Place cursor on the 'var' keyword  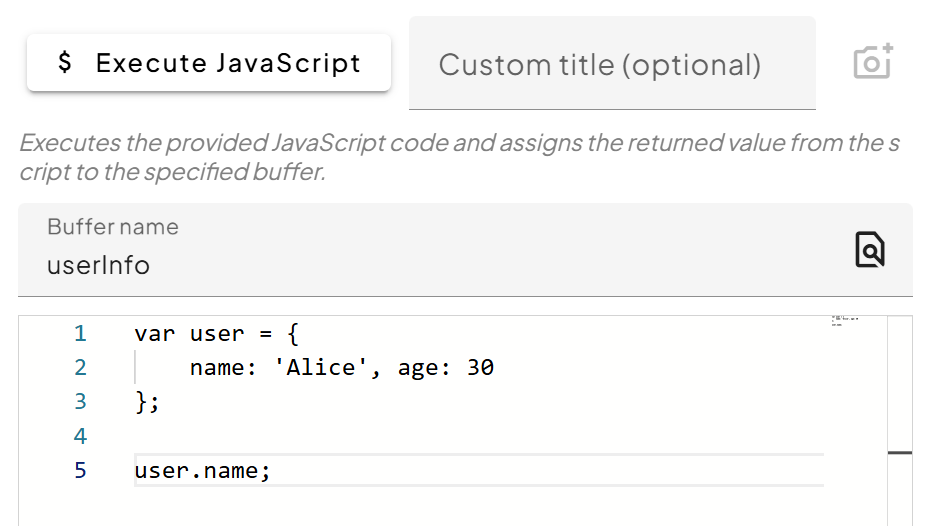pos(154,333)
